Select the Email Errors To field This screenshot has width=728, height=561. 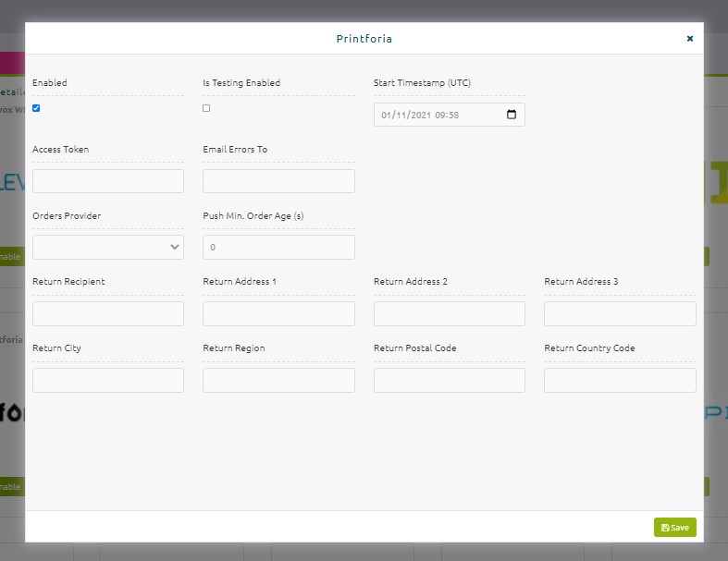pyautogui.click(x=278, y=181)
